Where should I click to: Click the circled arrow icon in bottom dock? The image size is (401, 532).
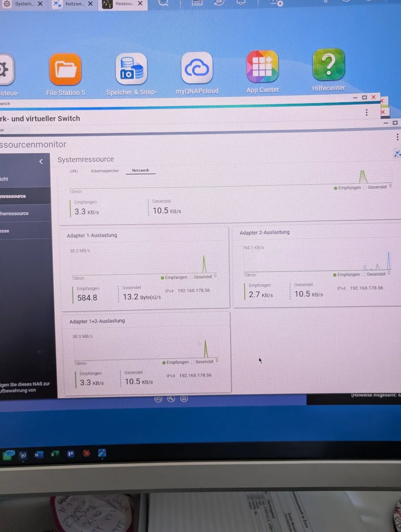(171, 398)
